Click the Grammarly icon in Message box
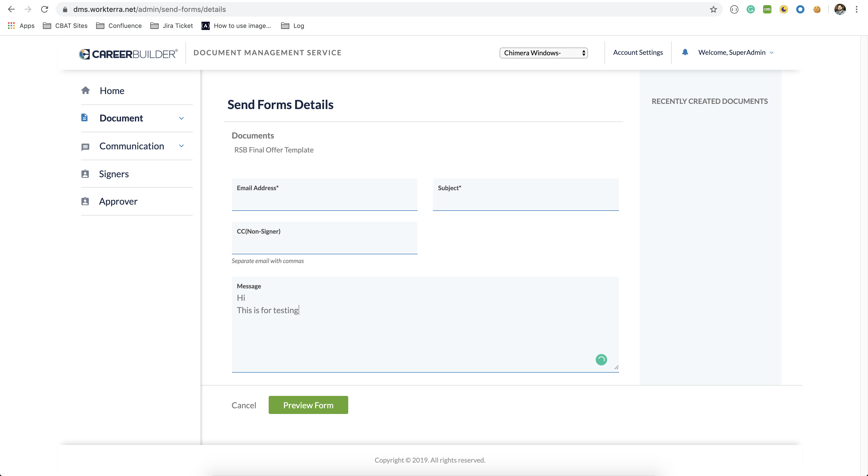The height and width of the screenshot is (476, 868). click(x=601, y=360)
